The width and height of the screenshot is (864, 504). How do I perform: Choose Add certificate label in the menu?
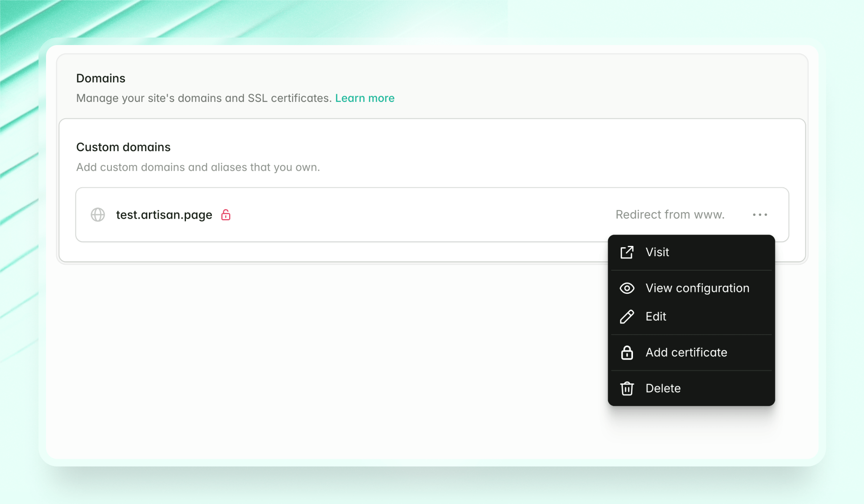click(686, 352)
